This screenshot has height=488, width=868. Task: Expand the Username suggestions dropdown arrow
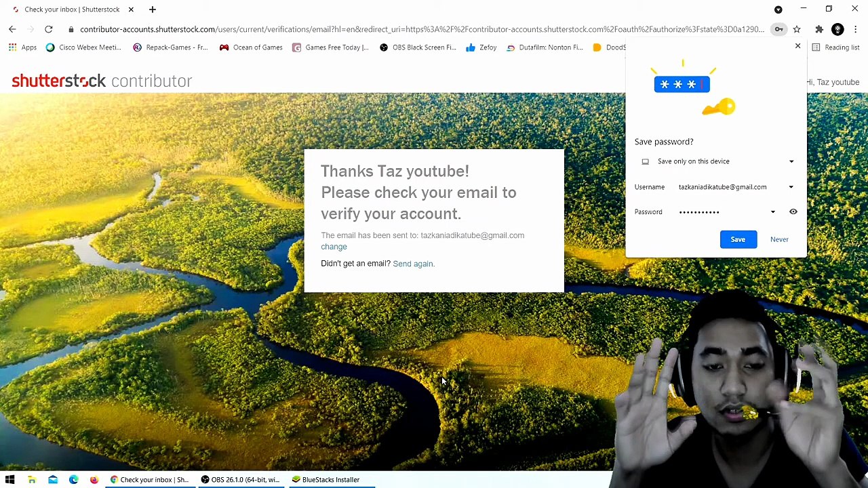click(791, 187)
